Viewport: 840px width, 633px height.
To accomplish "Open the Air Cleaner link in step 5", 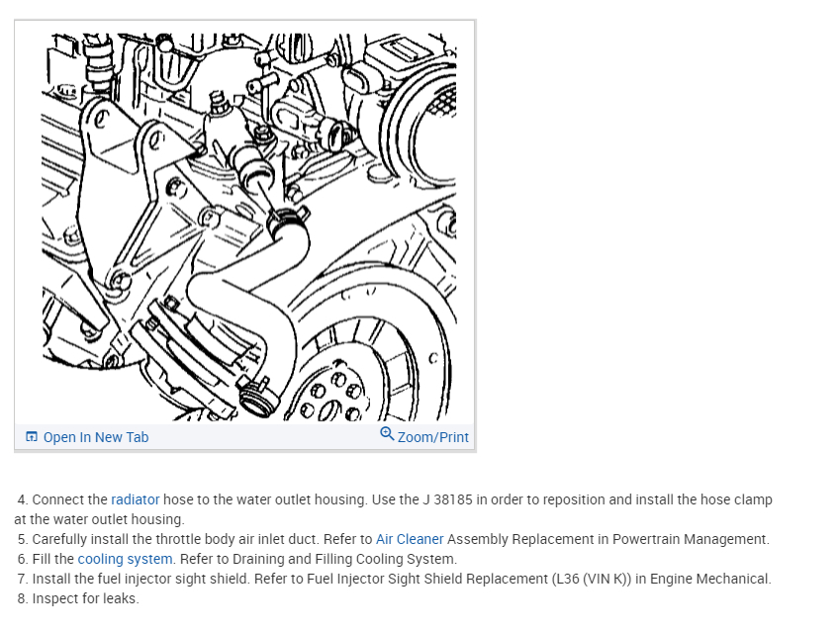I will pos(410,539).
